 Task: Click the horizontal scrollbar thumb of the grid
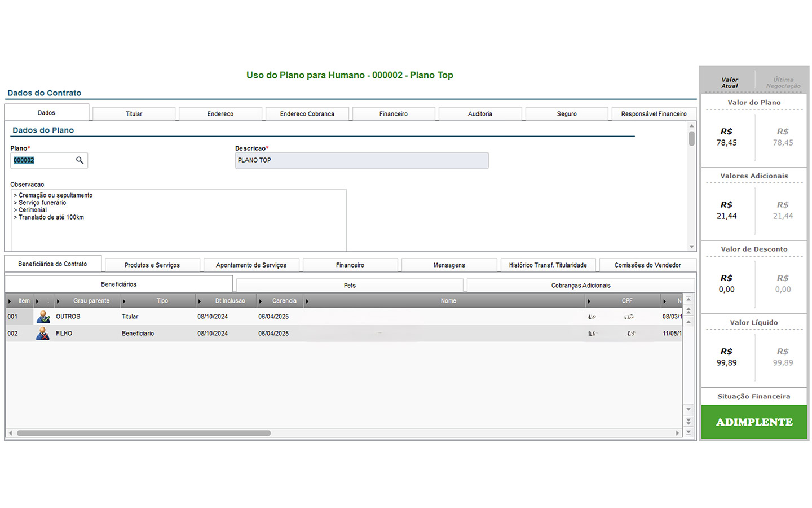[x=144, y=433]
